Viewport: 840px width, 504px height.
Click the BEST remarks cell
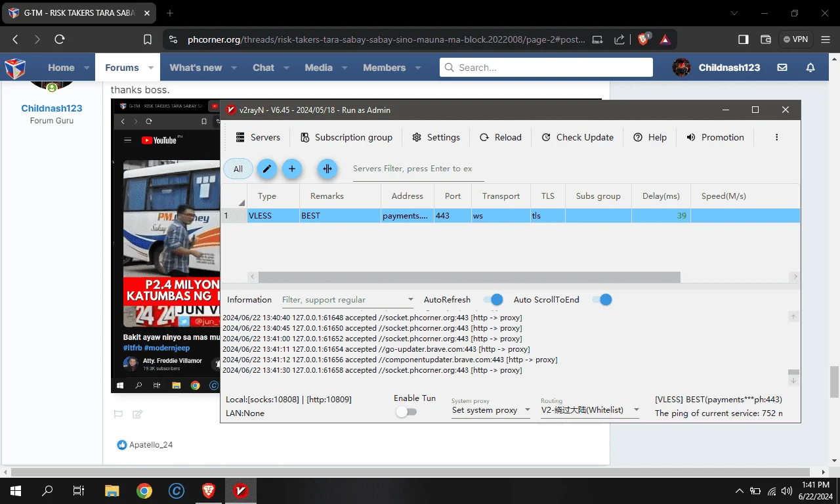(340, 215)
